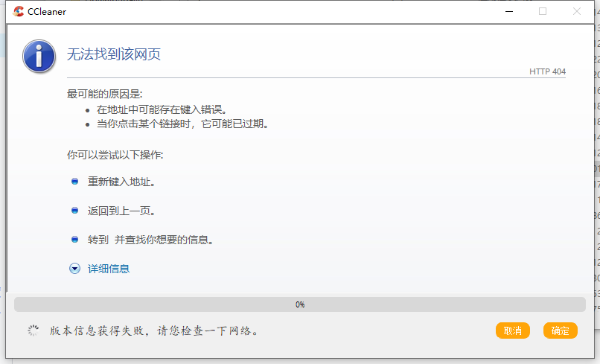Click the disabled maximize button

click(543, 11)
